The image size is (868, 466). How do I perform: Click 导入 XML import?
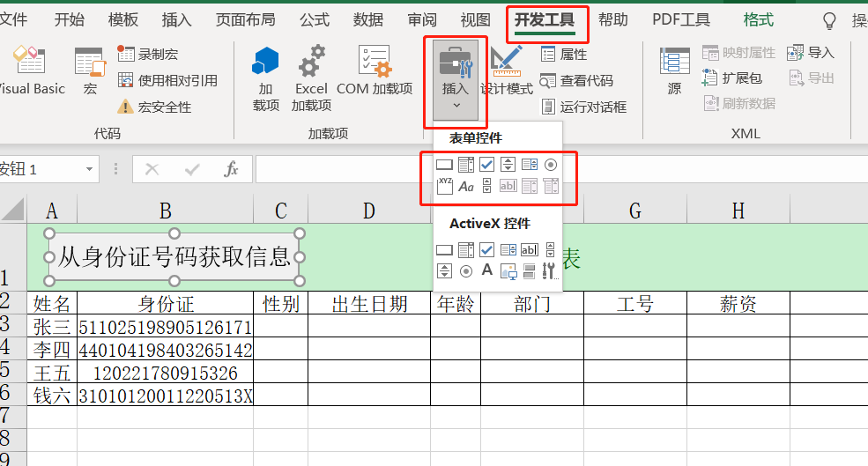click(811, 53)
